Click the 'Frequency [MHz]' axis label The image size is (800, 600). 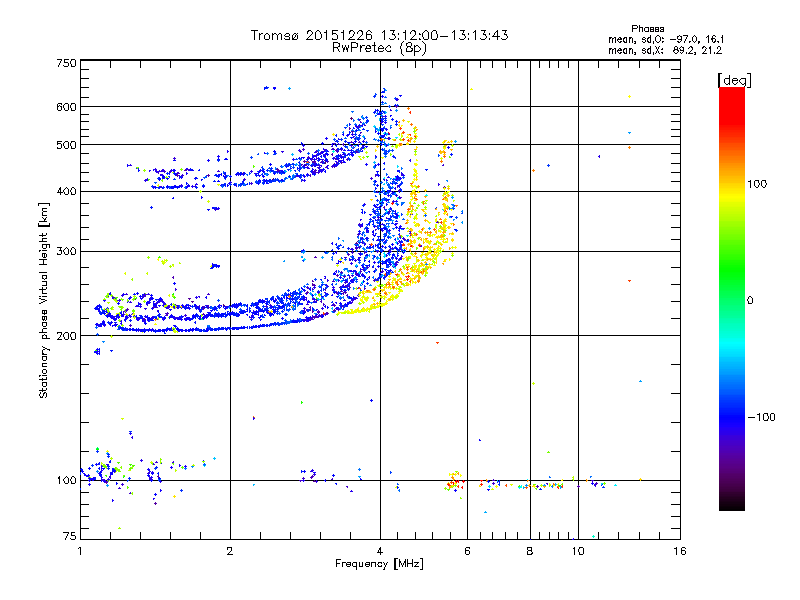tap(380, 564)
